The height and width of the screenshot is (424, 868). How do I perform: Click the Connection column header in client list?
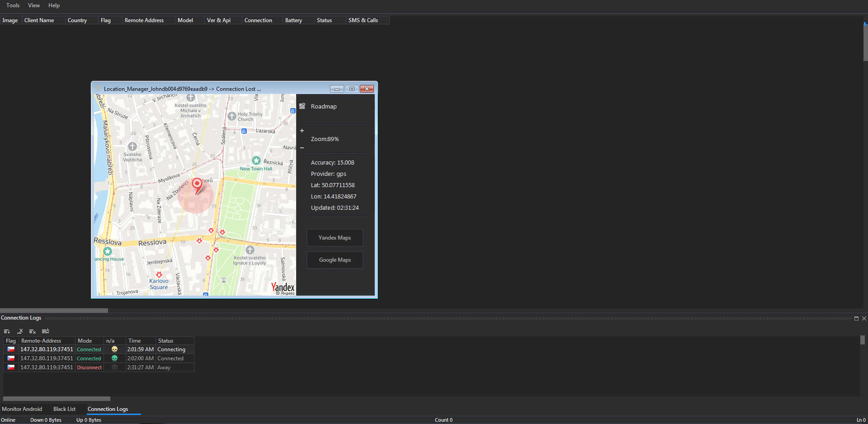pos(262,20)
